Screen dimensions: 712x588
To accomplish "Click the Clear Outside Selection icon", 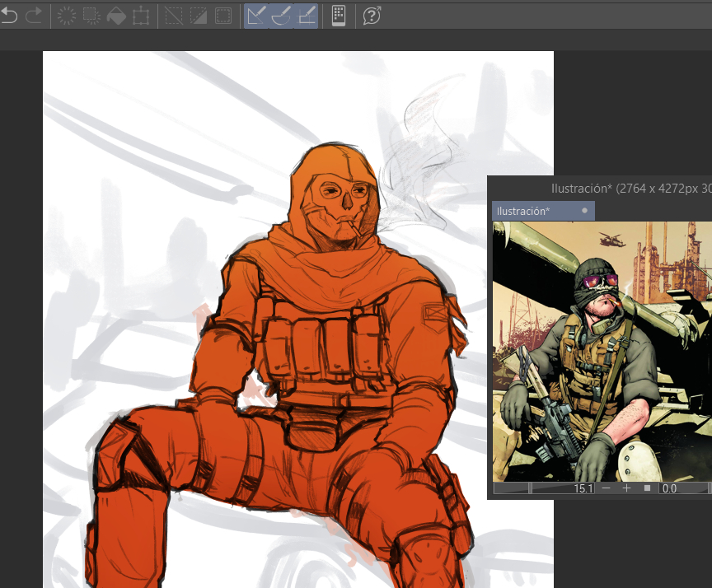I will [91, 15].
